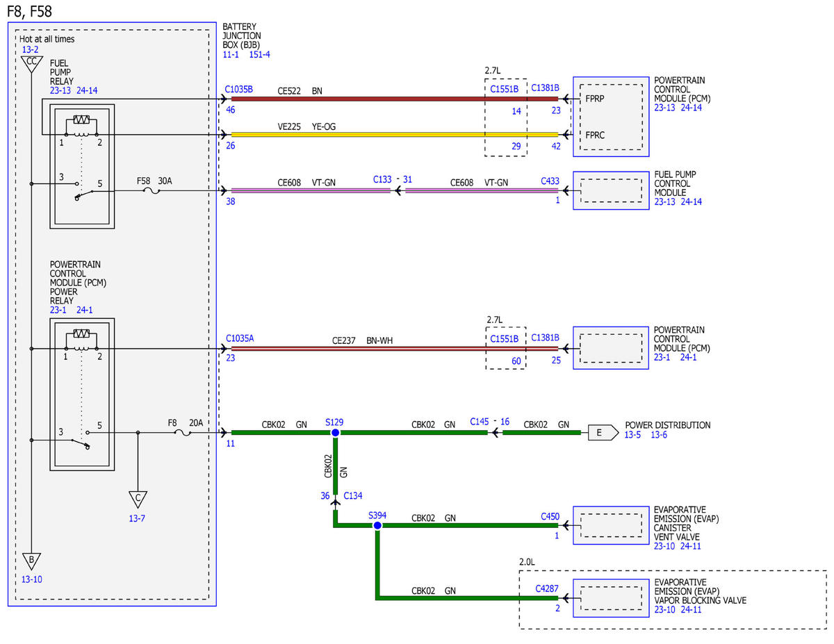Screen dimensions: 834x644
Task: Click the C133 connector link
Action: (x=382, y=179)
